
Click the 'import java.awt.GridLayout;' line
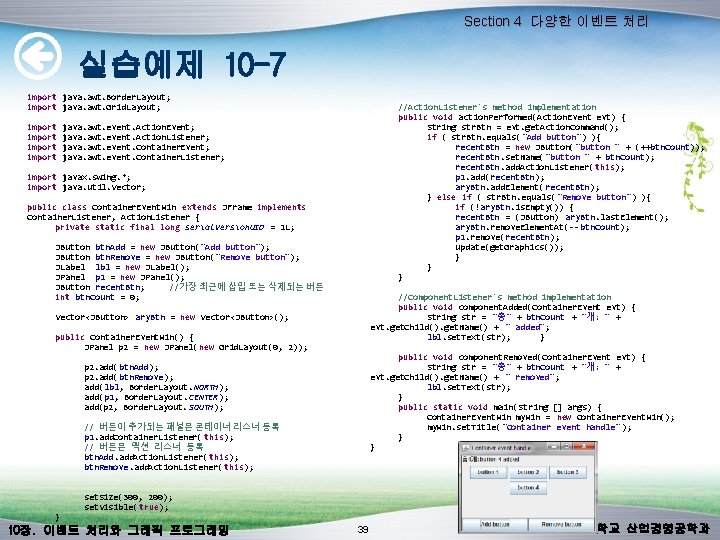point(94,107)
